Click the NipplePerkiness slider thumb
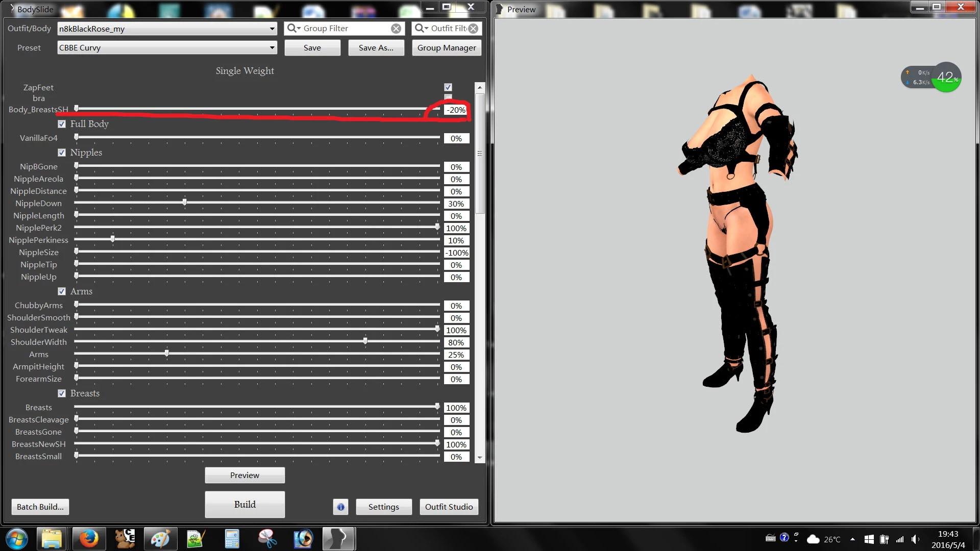This screenshot has width=980, height=551. pos(113,239)
